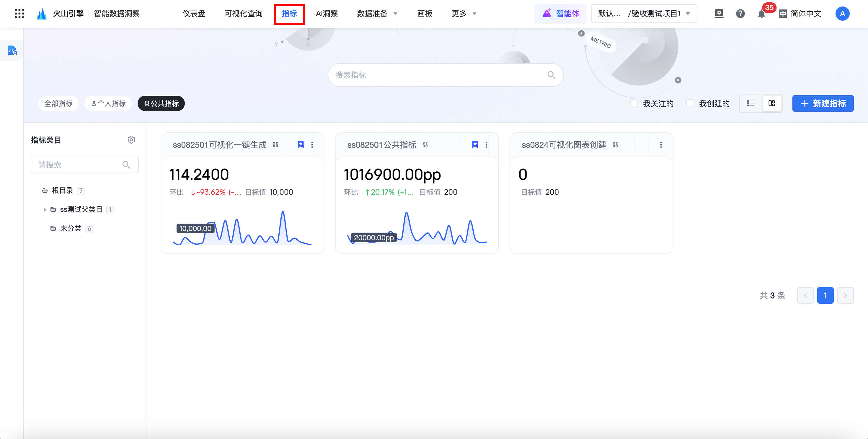Viewport: 868px width, 439px height.
Task: Open the AI洞察 tab
Action: tap(327, 14)
